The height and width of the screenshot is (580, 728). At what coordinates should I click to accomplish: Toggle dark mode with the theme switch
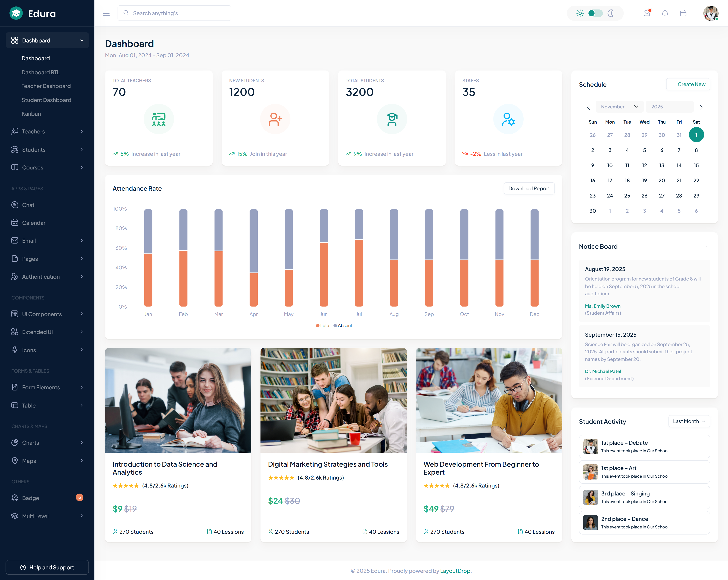pyautogui.click(x=595, y=13)
